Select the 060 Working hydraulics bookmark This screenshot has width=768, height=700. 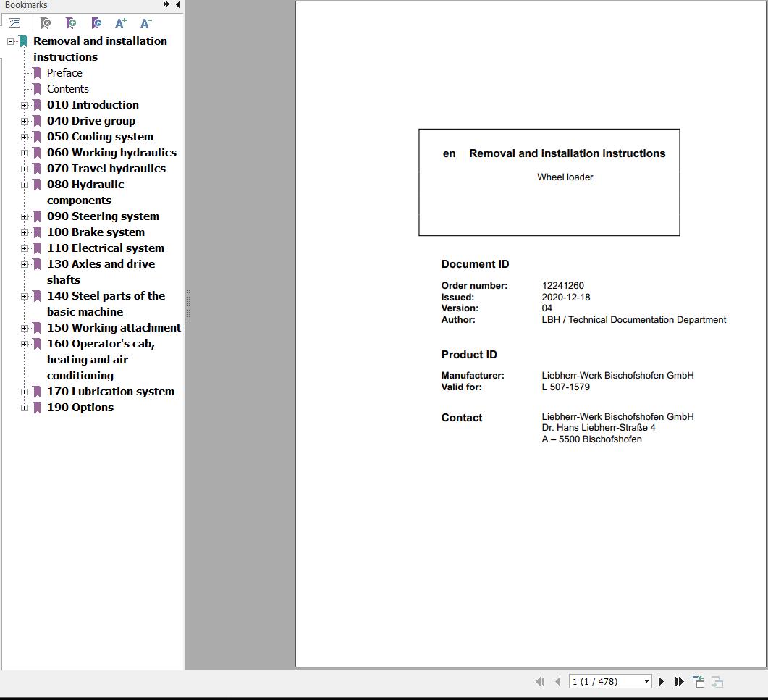point(111,153)
